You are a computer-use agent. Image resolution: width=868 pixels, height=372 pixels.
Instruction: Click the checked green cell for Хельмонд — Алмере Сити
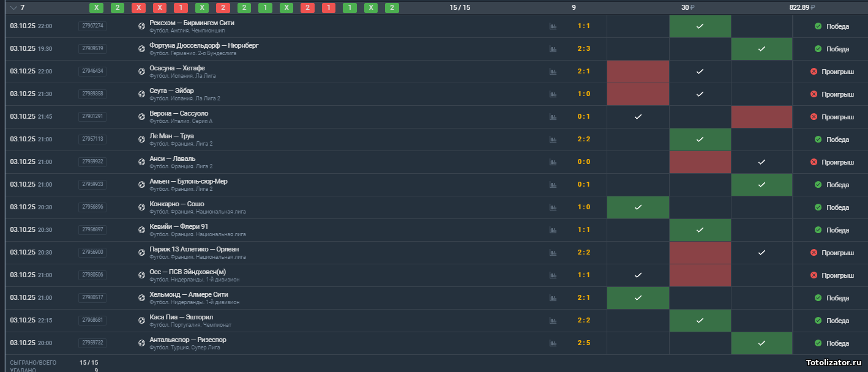pos(638,298)
